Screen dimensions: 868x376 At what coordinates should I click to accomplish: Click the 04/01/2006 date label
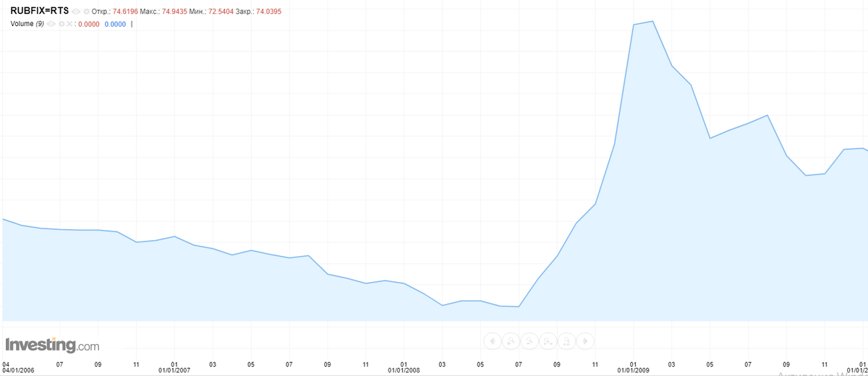(18, 370)
